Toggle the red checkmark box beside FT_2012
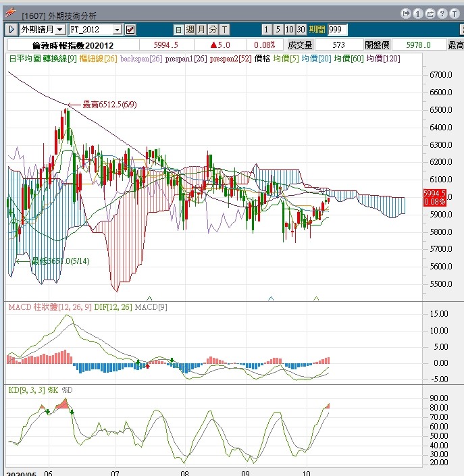Image resolution: width=464 pixels, height=476 pixels. (130, 30)
